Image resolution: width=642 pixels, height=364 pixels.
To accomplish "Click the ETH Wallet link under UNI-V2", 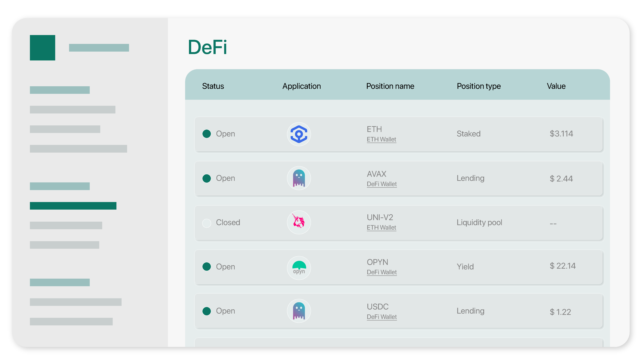I will tap(382, 227).
